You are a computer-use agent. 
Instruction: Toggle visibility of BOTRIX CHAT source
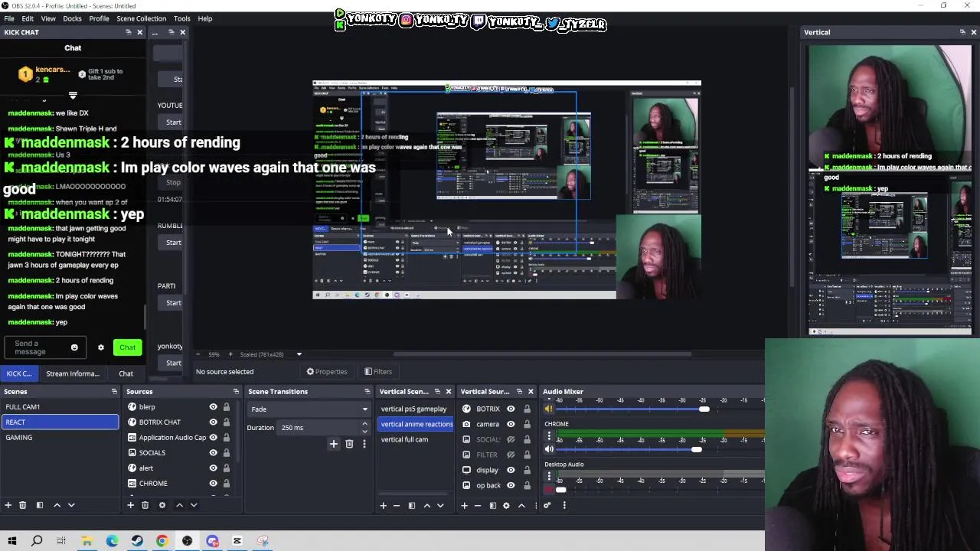click(x=213, y=422)
